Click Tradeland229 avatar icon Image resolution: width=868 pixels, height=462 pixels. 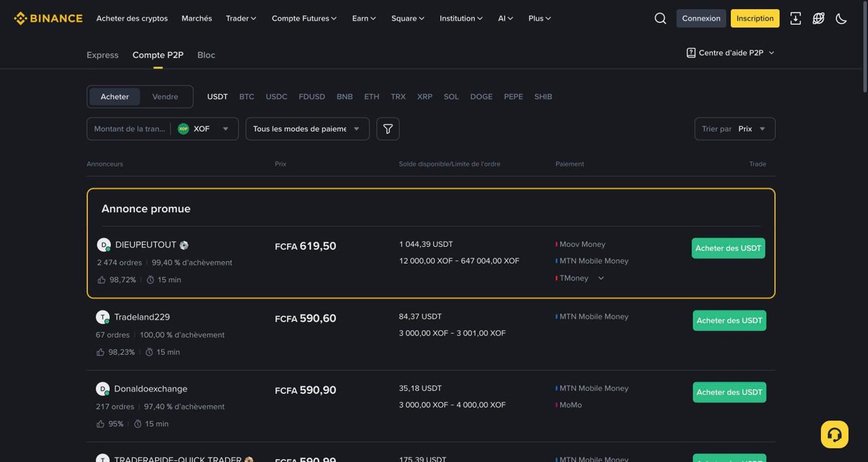pos(102,317)
